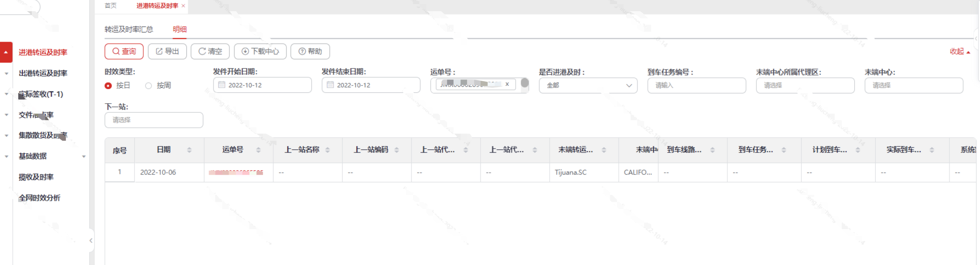Click row number 1 cell

click(x=120, y=172)
